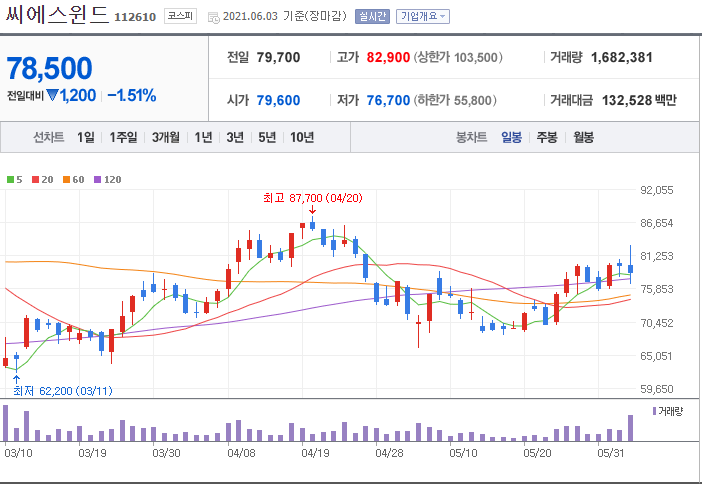The image size is (702, 484).
Task: Click the 실시간 real-time button
Action: tap(372, 17)
